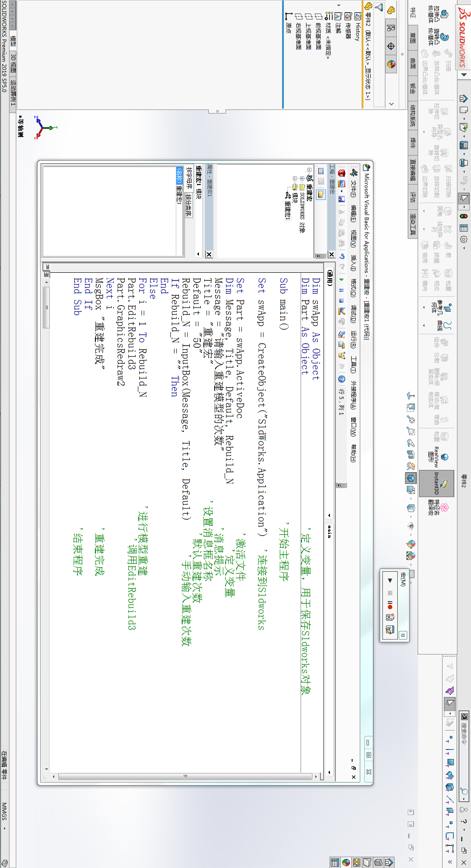Select 按字母序 properties tab
This screenshot has width=471, height=868.
[x=189, y=178]
